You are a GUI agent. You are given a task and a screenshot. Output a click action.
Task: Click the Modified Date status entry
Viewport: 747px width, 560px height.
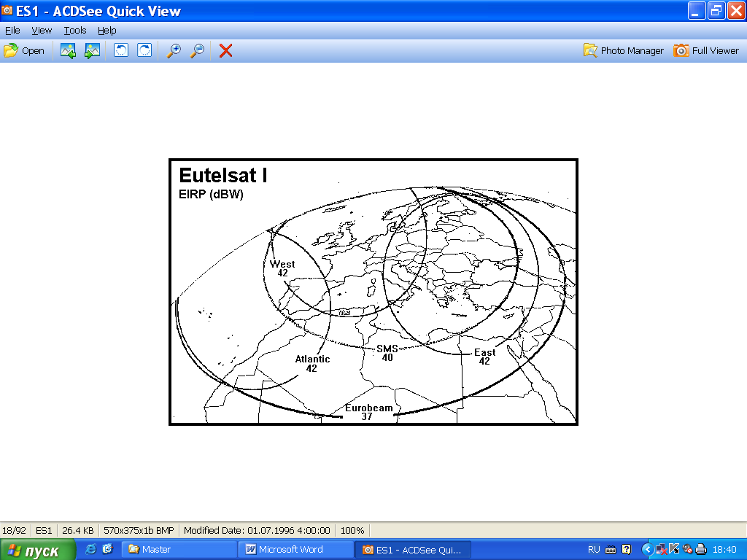point(257,531)
